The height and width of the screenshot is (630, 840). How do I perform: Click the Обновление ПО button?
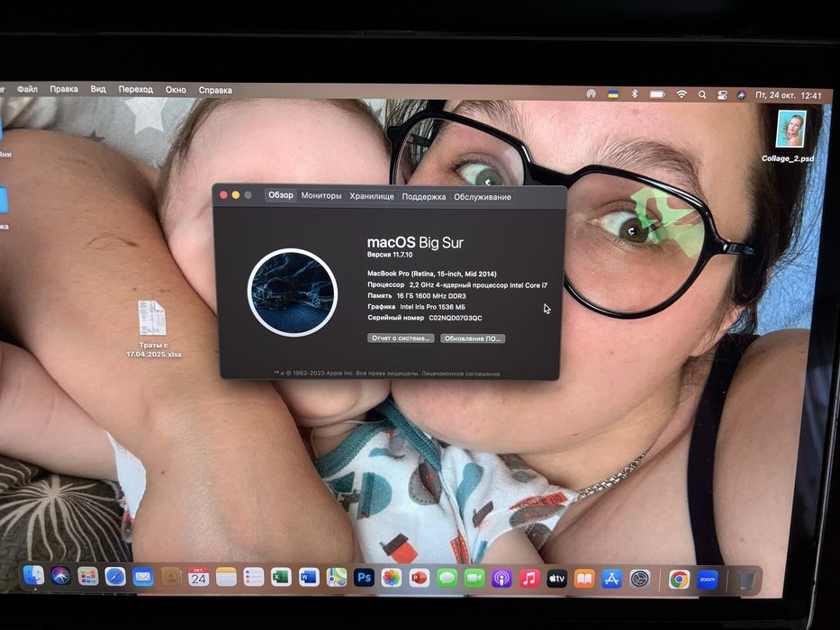[x=473, y=338]
